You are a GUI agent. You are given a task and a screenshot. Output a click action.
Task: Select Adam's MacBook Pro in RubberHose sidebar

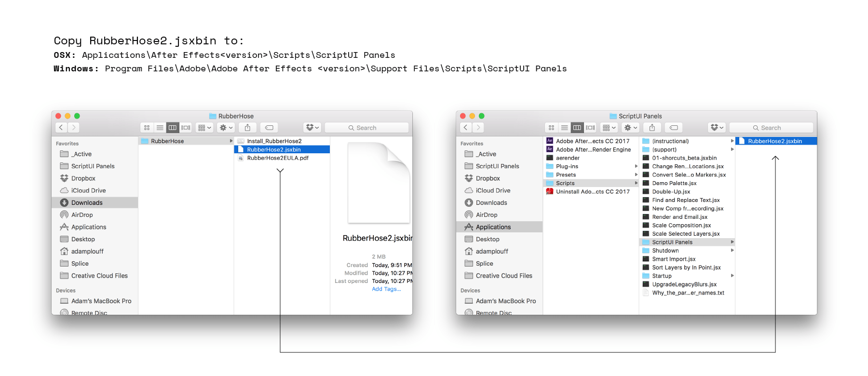tap(95, 301)
